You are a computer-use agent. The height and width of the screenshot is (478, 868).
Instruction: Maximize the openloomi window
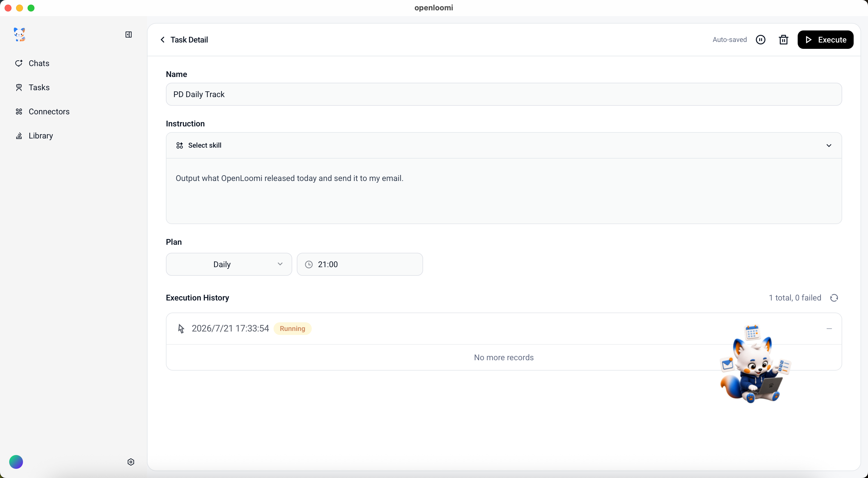(x=31, y=8)
